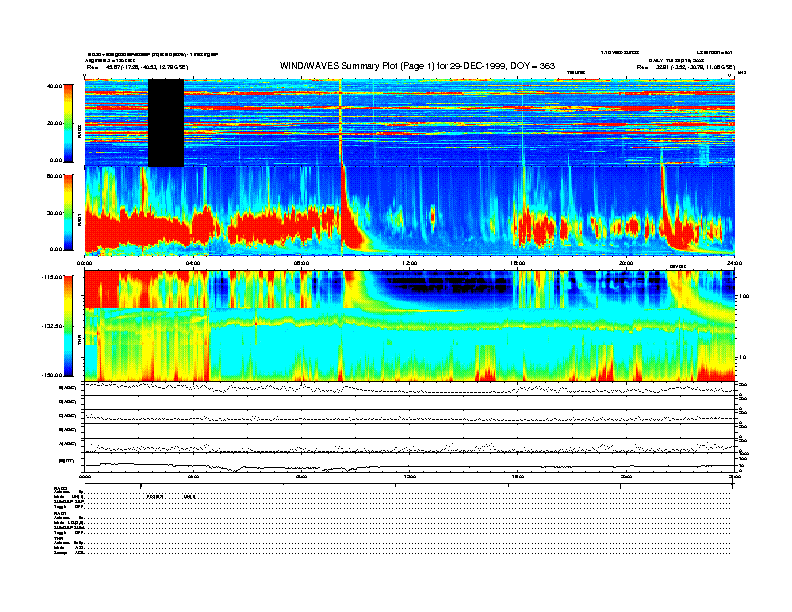Click the RAD2 vertical axis label
The height and width of the screenshot is (612, 792).
click(80, 132)
